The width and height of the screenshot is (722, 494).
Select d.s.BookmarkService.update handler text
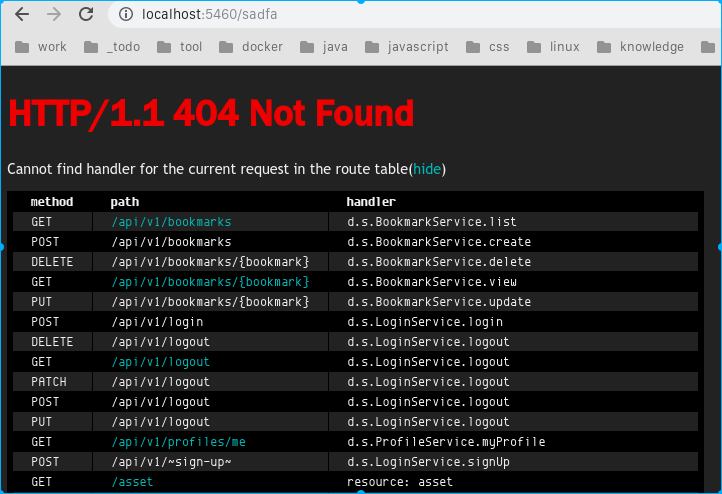[439, 302]
